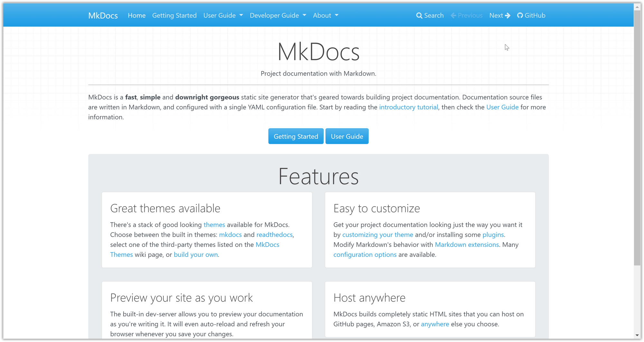Viewport: 644px width, 342px height.
Task: Click the Previous arrow icon
Action: click(453, 15)
